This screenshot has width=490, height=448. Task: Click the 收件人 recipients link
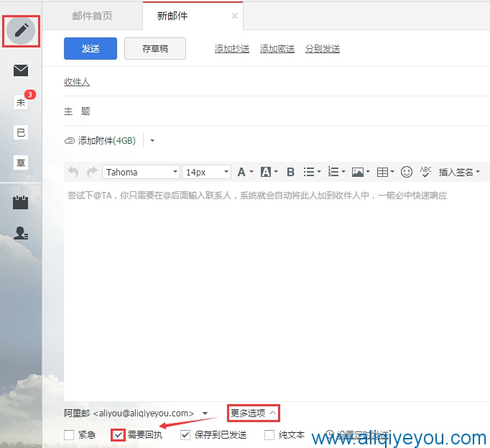point(77,82)
